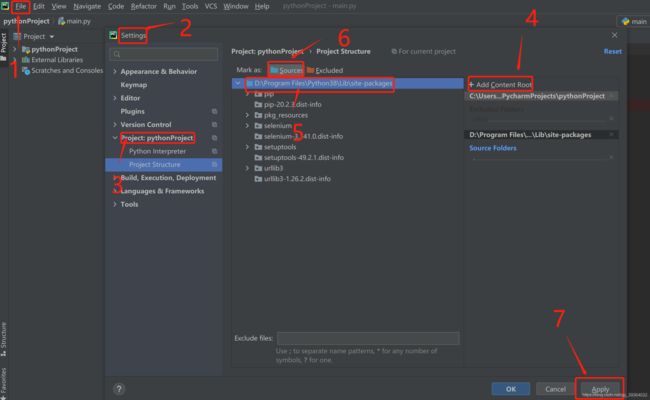Click the main.py breadcrumb
650x400 pixels.
(x=75, y=21)
